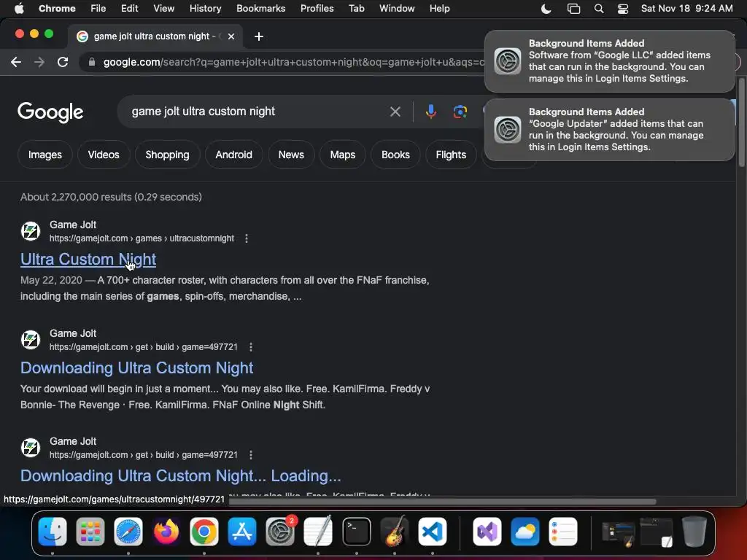Viewport: 747px width, 560px height.
Task: Open the Tab menu
Action: [356, 9]
